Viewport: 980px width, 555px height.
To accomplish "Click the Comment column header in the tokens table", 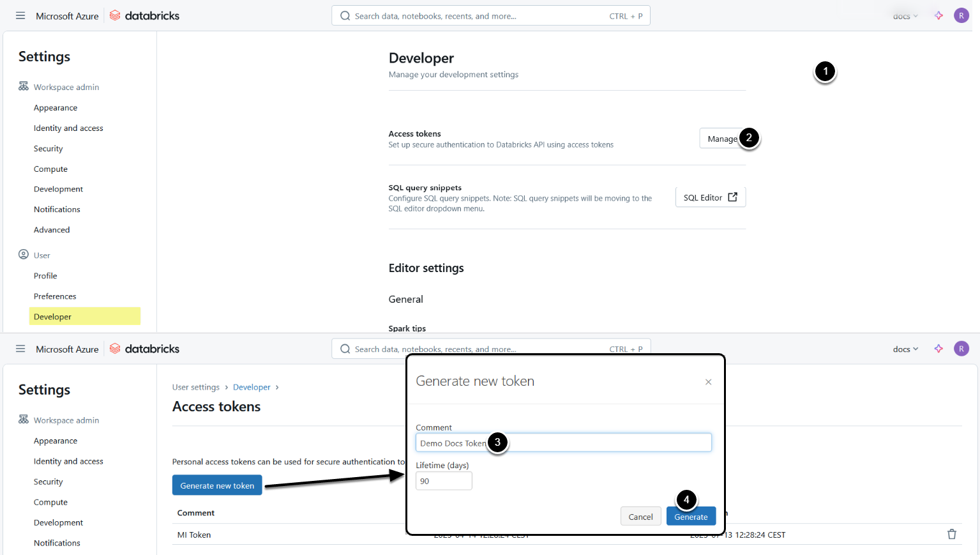I will pyautogui.click(x=195, y=513).
